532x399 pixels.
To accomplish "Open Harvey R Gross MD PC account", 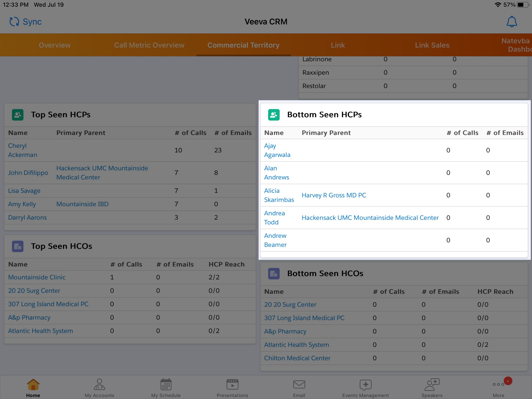I will tap(334, 195).
